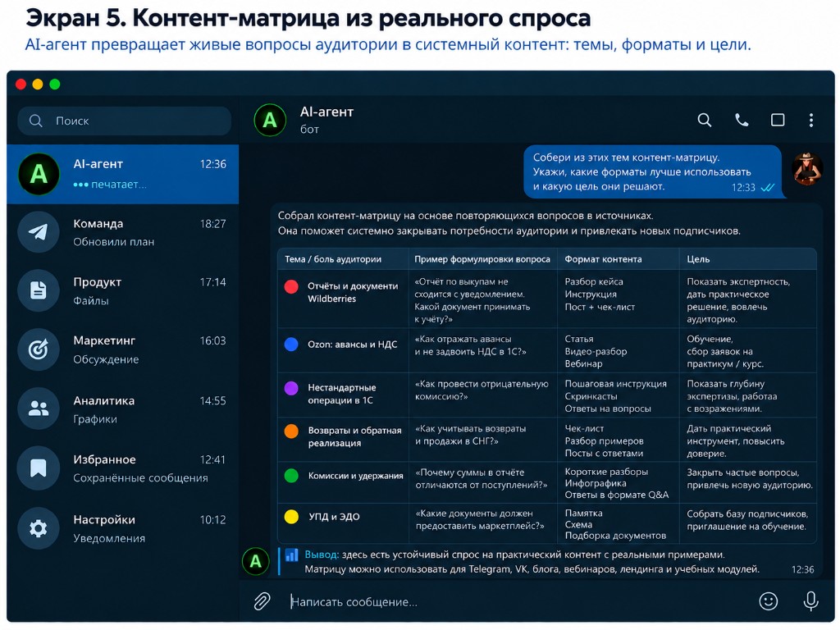Click the gear icon of Настройки
This screenshot has height=630, width=840.
click(38, 528)
